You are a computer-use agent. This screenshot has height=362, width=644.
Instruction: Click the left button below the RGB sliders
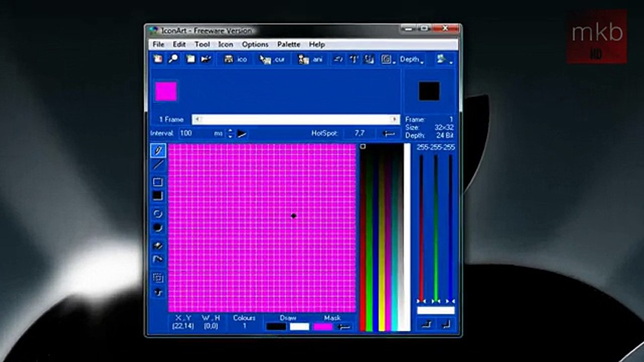coord(426,324)
